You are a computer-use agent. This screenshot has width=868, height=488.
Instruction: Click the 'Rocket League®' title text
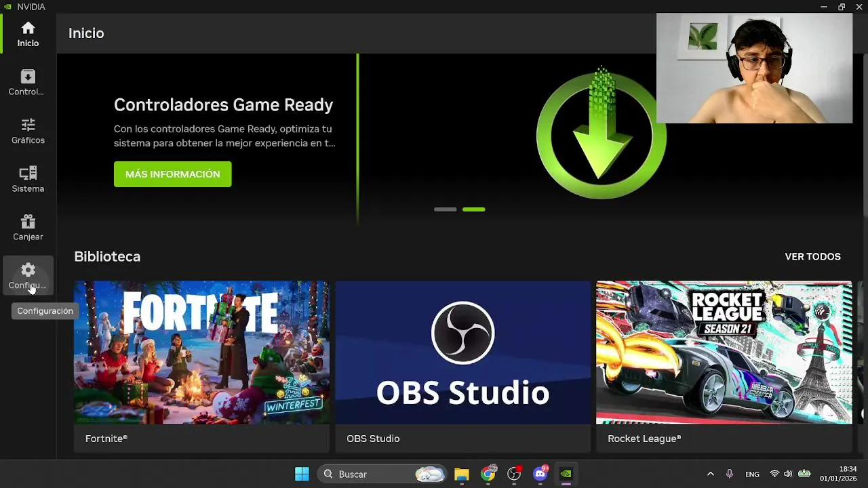[x=644, y=439]
